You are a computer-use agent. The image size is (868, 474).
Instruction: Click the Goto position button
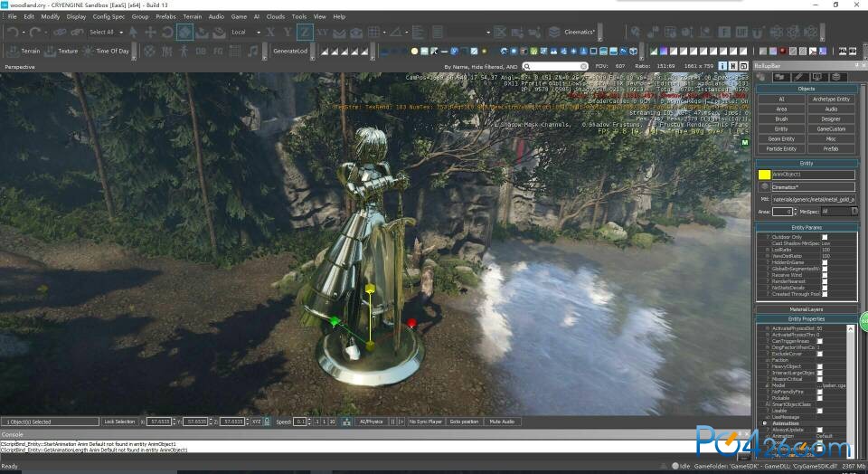click(x=464, y=422)
